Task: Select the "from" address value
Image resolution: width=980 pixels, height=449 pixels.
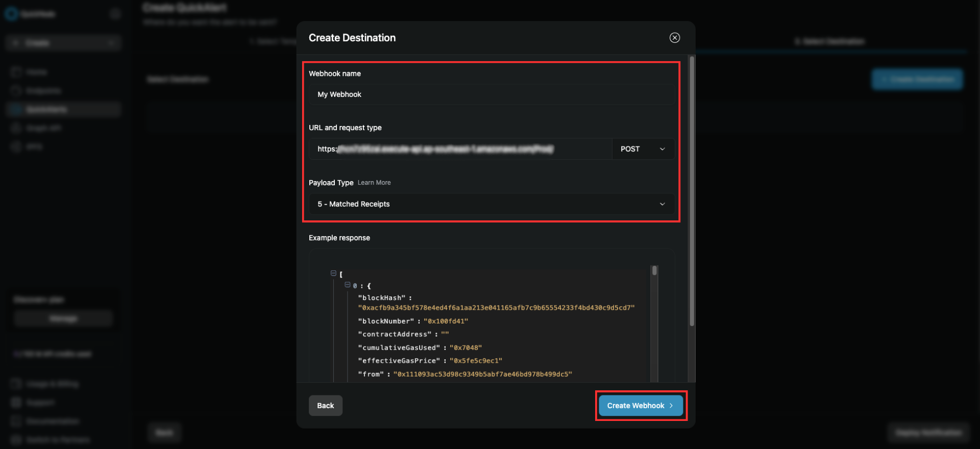Action: click(482, 374)
